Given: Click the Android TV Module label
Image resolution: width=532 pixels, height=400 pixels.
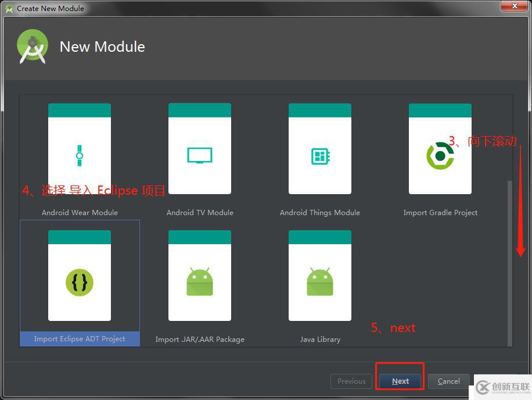Looking at the screenshot, I should [x=200, y=213].
